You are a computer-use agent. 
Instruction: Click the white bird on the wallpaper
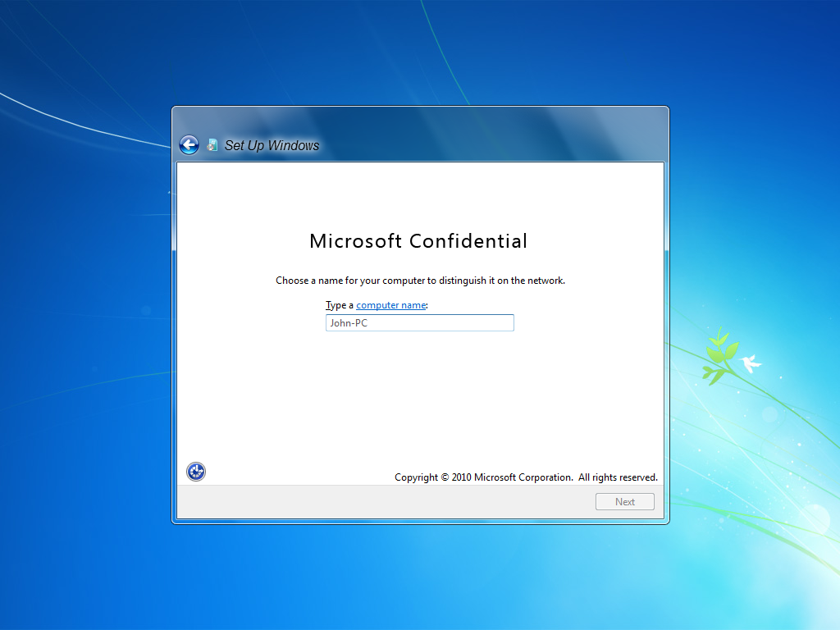750,363
